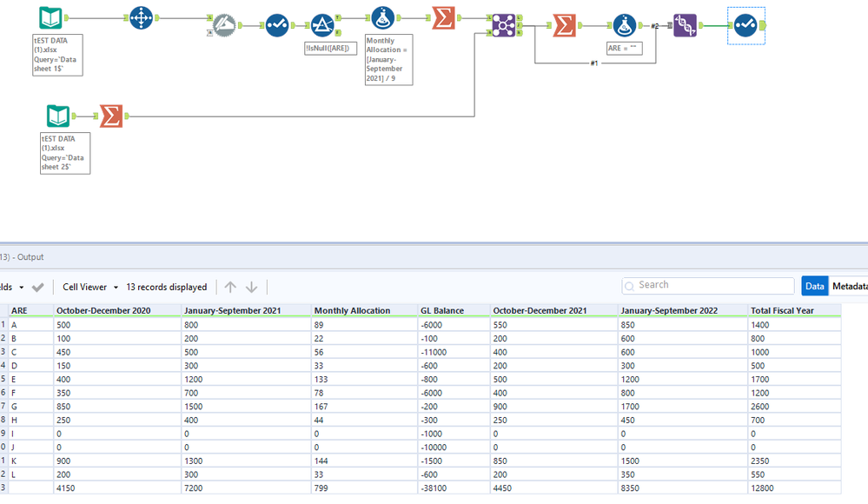Select the ARE = "" annotation box
The image size is (868, 504).
625,48
